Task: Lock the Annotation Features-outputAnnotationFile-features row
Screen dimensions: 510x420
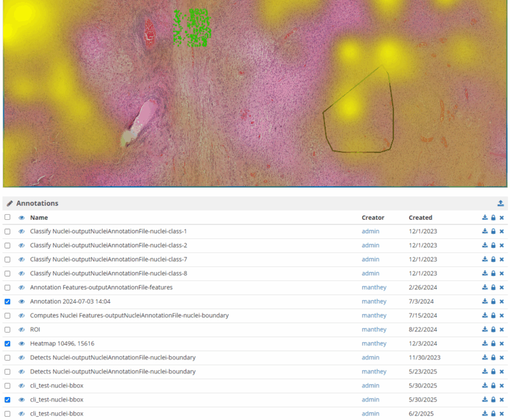Action: click(x=493, y=287)
